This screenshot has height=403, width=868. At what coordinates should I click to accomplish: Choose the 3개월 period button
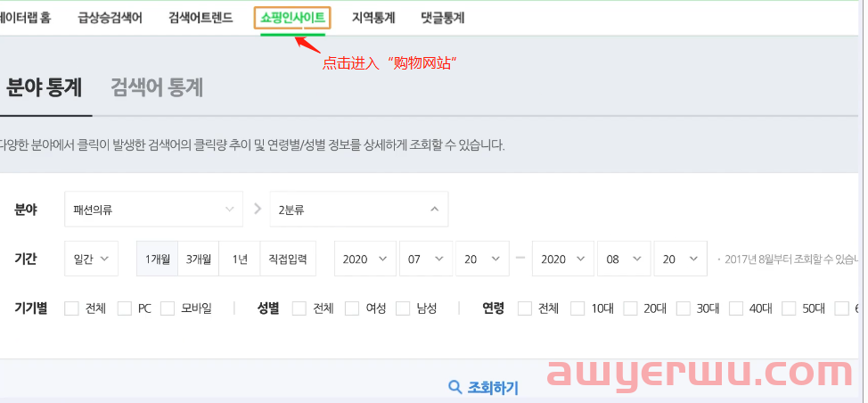(198, 259)
